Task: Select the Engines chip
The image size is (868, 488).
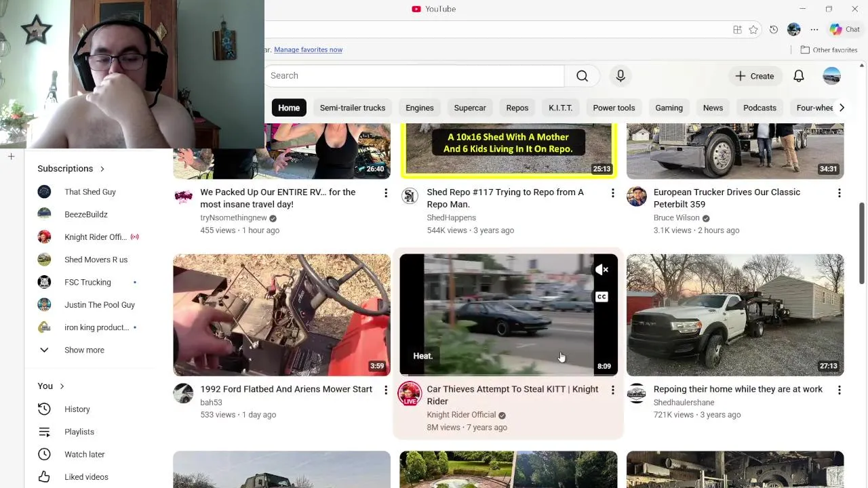Action: click(x=420, y=108)
